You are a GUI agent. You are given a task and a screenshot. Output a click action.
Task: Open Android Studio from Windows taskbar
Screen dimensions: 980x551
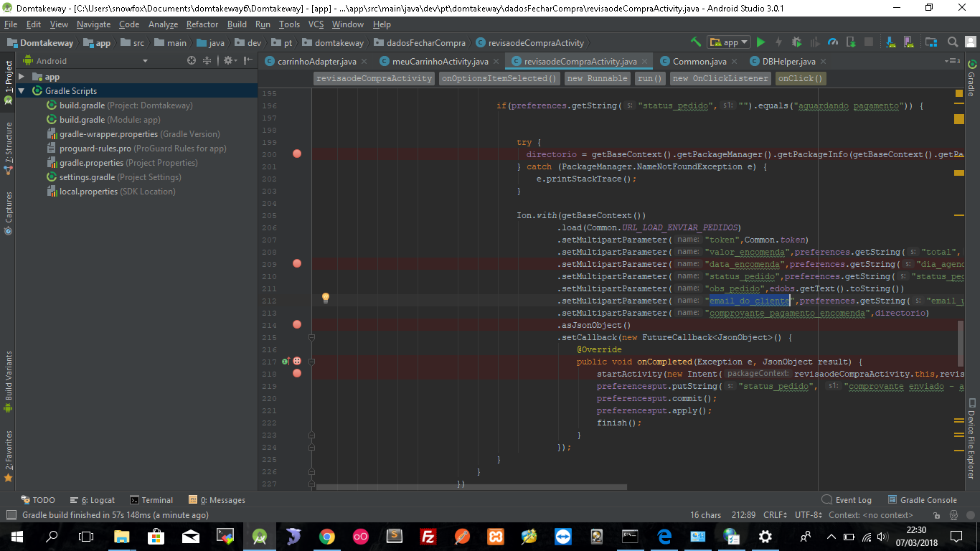pos(259,536)
